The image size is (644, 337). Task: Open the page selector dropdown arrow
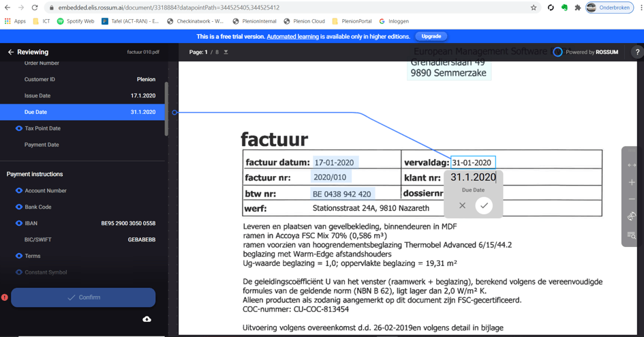click(x=226, y=52)
